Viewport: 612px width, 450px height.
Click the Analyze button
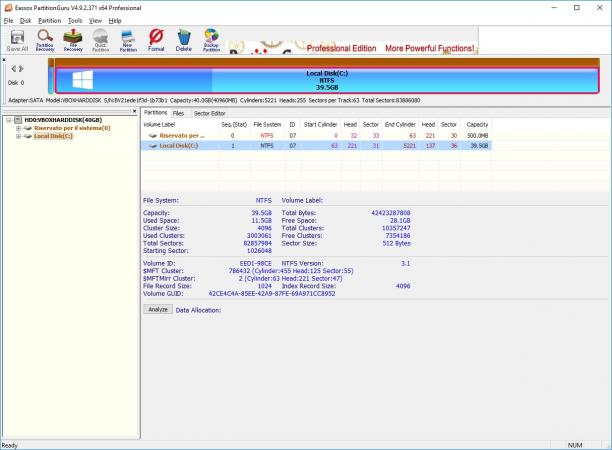(x=158, y=309)
